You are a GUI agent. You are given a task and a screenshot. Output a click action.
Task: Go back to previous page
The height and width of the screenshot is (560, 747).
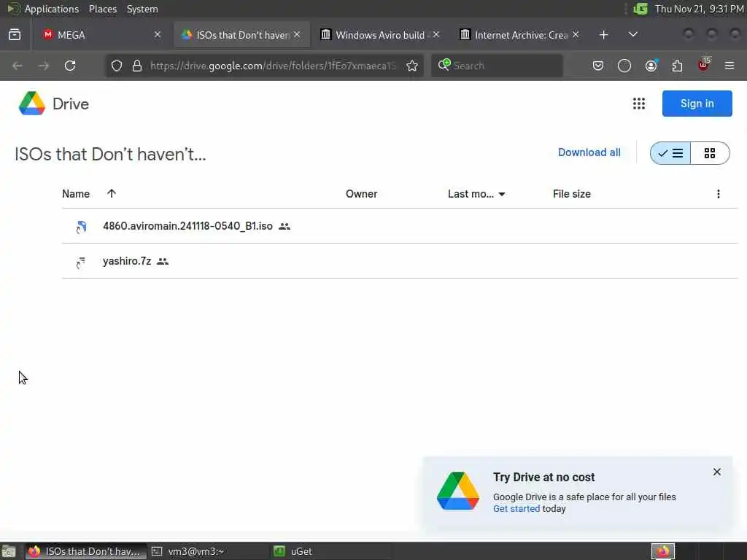18,66
